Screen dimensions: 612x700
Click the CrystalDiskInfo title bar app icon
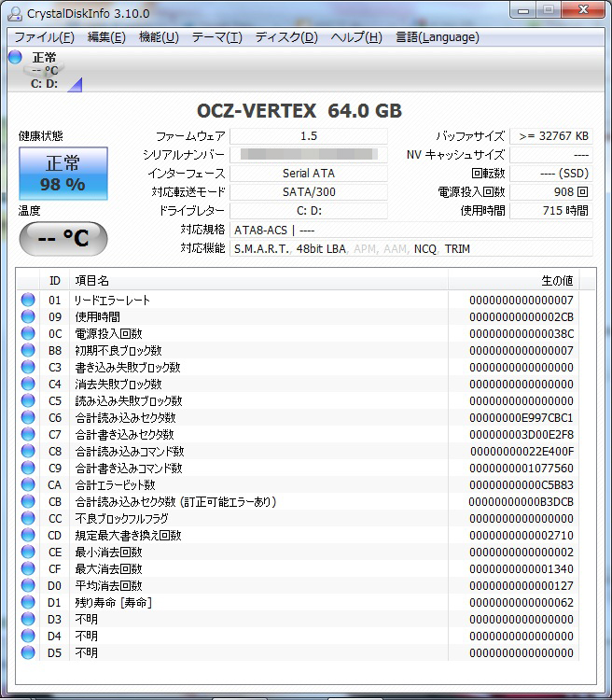pos(15,13)
